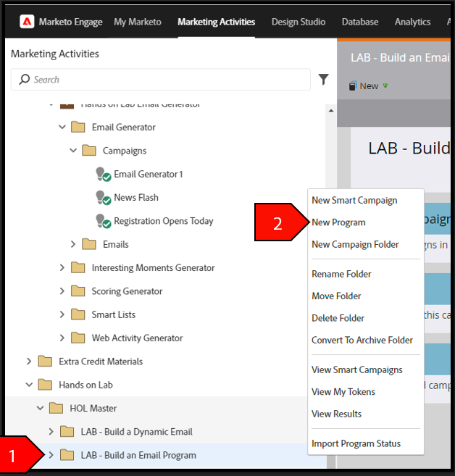This screenshot has width=455, height=476.
Task: Expand the Scoring Generator folder
Action: 62,291
